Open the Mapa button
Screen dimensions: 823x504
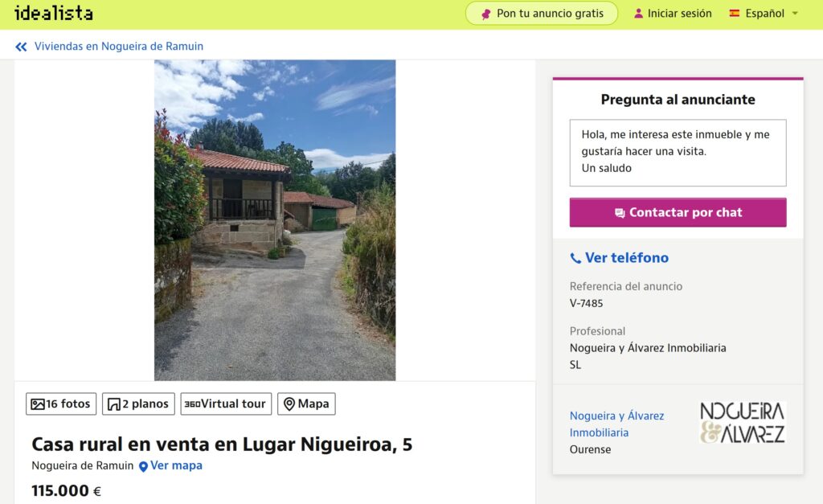pyautogui.click(x=306, y=404)
